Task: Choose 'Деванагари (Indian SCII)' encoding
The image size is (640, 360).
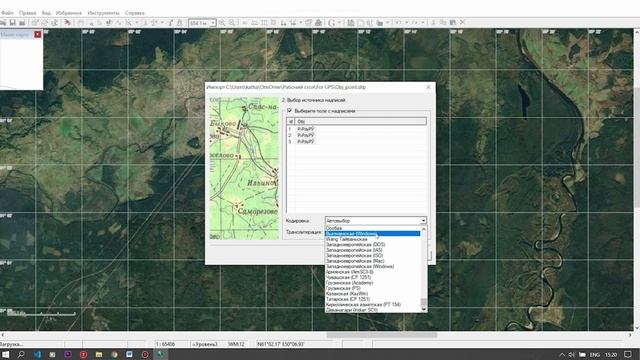Action: click(372, 310)
